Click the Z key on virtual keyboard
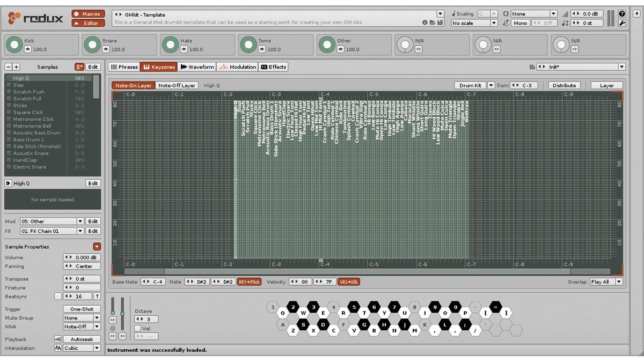This screenshot has height=362, width=644. (293, 330)
